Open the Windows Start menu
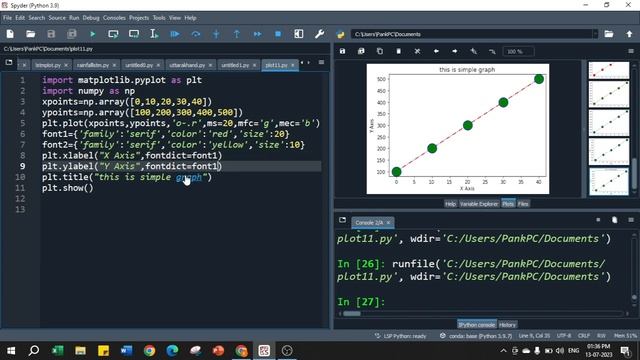Viewport: 640px width, 360px height. 11,351
